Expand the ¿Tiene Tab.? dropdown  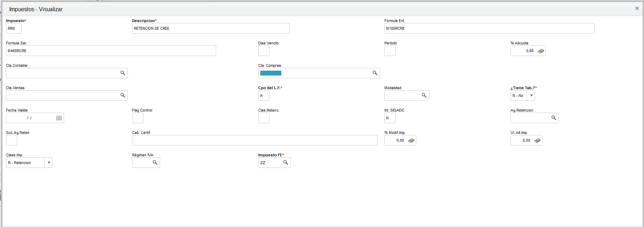[x=531, y=95]
